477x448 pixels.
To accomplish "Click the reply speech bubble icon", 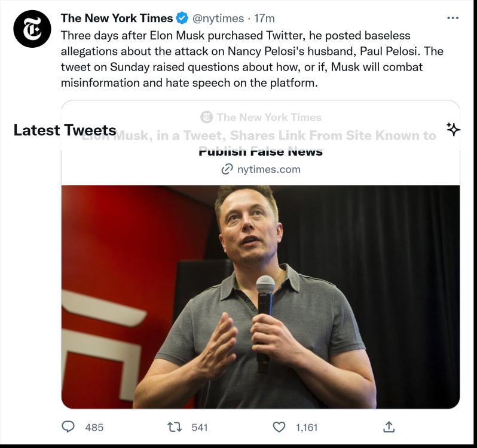I will 69,426.
